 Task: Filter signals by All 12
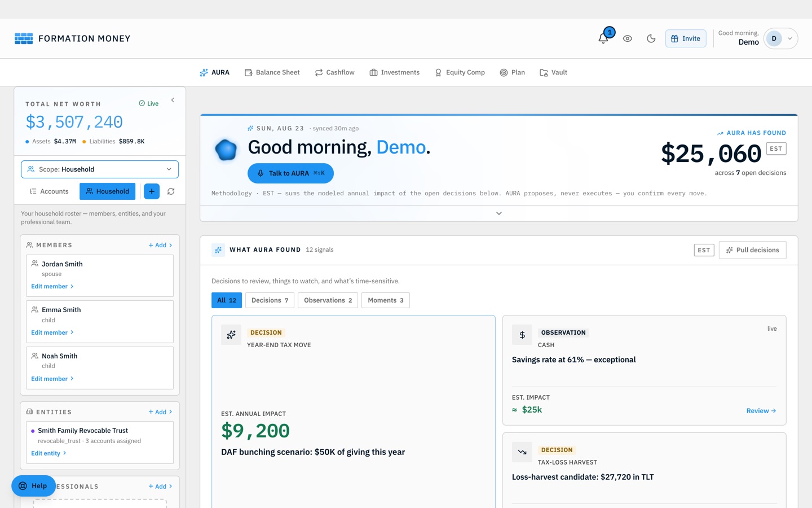point(227,300)
